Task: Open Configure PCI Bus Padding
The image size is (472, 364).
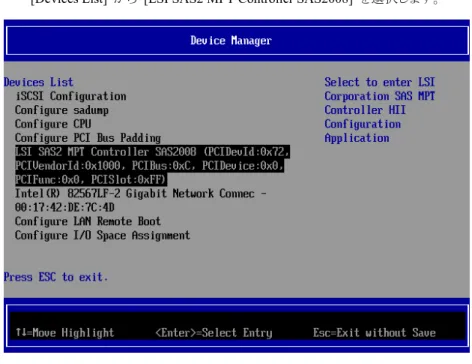Action: click(x=88, y=138)
